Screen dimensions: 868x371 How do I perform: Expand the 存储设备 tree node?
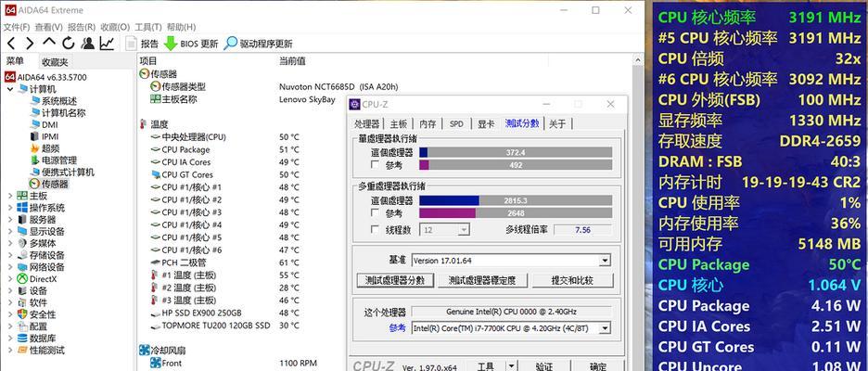[x=10, y=255]
